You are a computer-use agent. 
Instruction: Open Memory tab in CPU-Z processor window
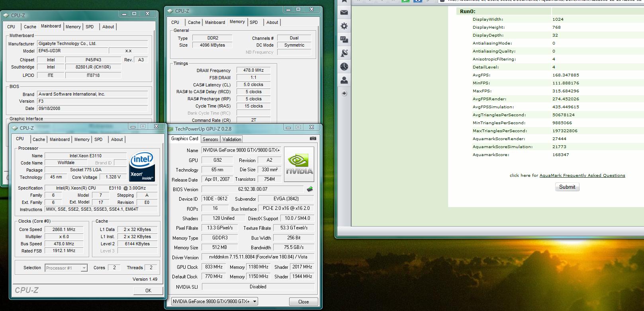point(82,139)
